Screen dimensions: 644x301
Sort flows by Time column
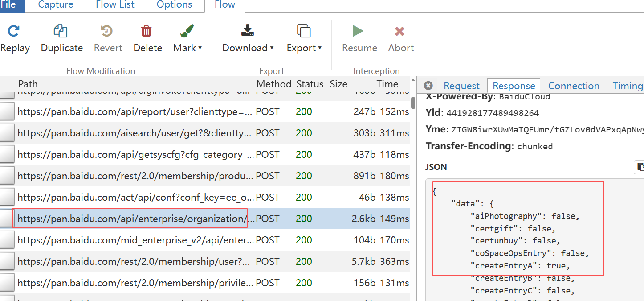tap(387, 84)
